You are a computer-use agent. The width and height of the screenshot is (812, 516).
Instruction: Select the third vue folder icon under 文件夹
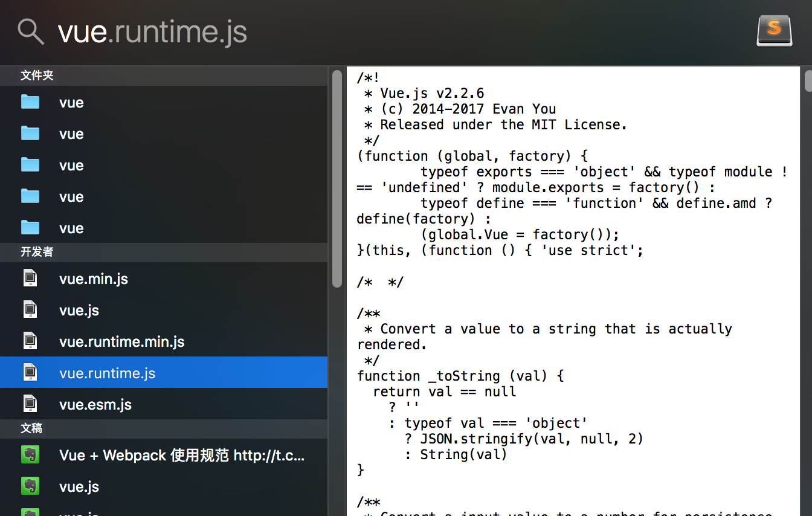click(30, 164)
